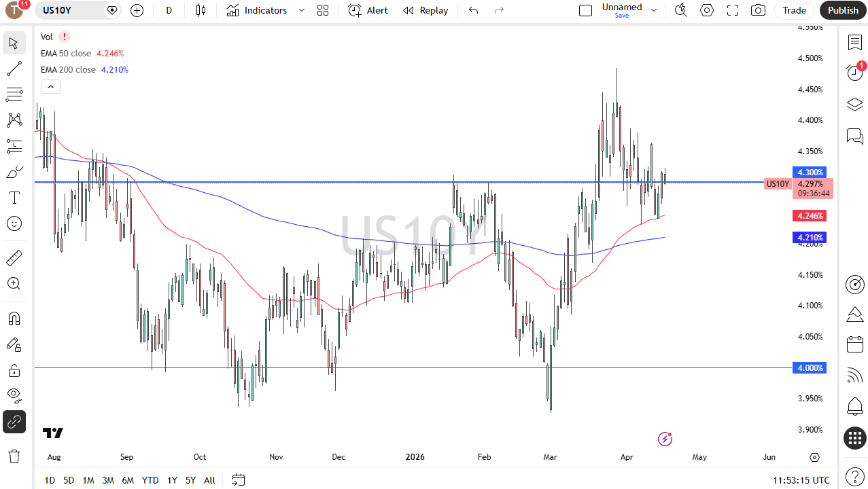Open the object tree layers panel
The image size is (868, 489).
click(854, 104)
